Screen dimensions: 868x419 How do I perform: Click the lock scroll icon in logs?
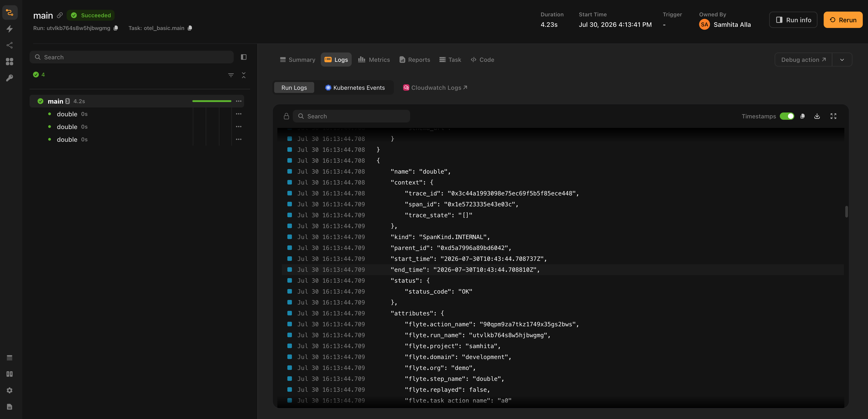[x=286, y=116]
